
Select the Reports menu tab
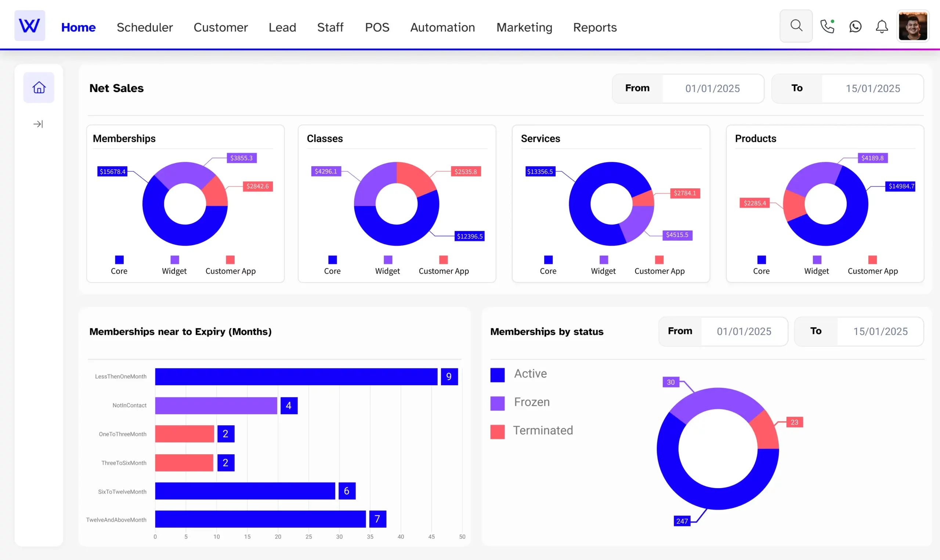(x=595, y=27)
